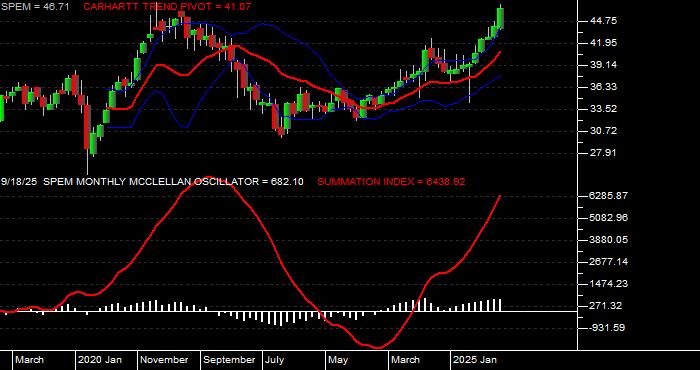
Task: Click the SPEM = 46.71 price label
Action: tap(35, 7)
